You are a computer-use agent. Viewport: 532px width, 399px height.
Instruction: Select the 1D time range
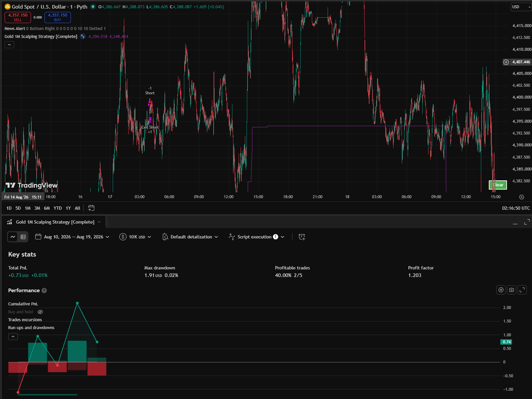tap(9, 208)
